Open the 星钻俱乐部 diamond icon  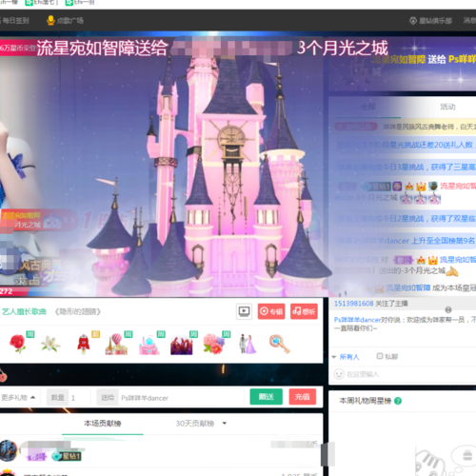(x=413, y=21)
